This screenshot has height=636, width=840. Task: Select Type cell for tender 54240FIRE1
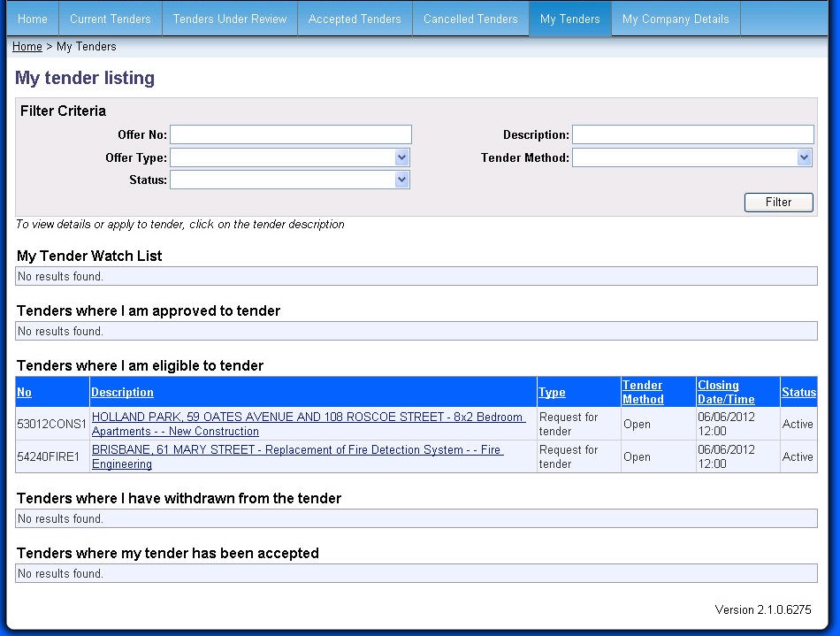[579, 456]
